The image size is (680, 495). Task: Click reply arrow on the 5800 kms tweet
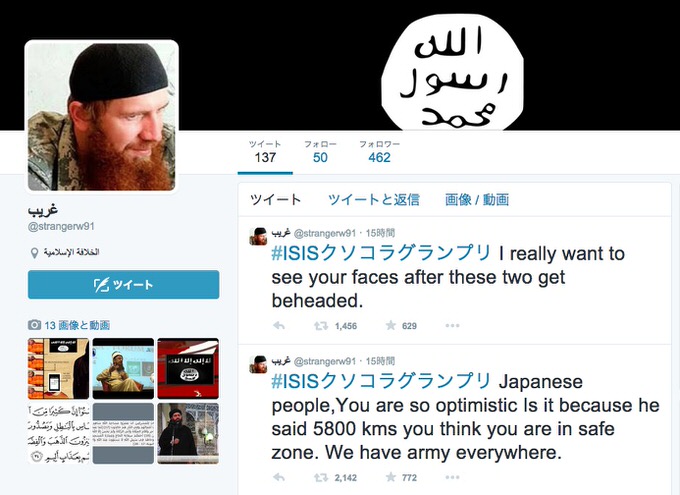(279, 477)
